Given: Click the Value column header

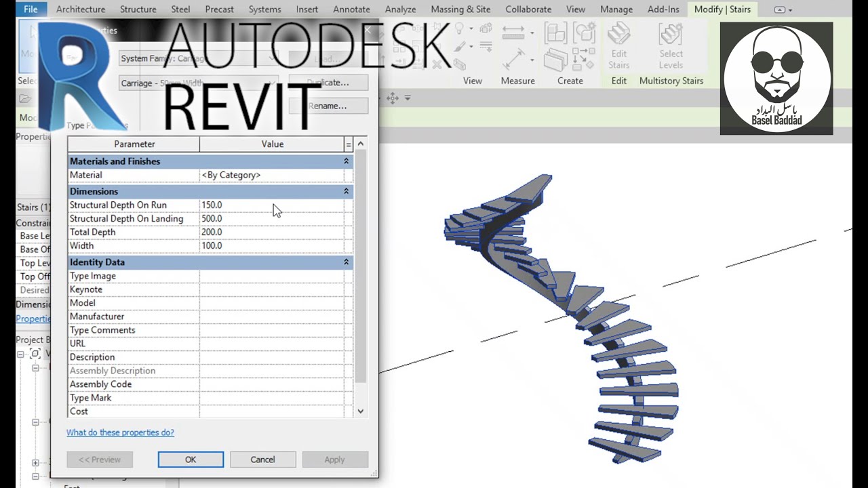Looking at the screenshot, I should point(272,144).
